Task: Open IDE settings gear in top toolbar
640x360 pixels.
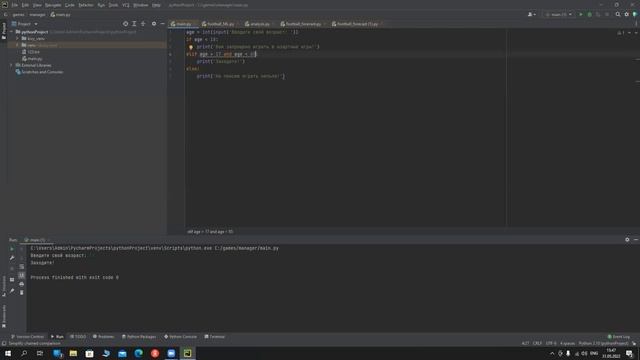Action: tap(627, 14)
